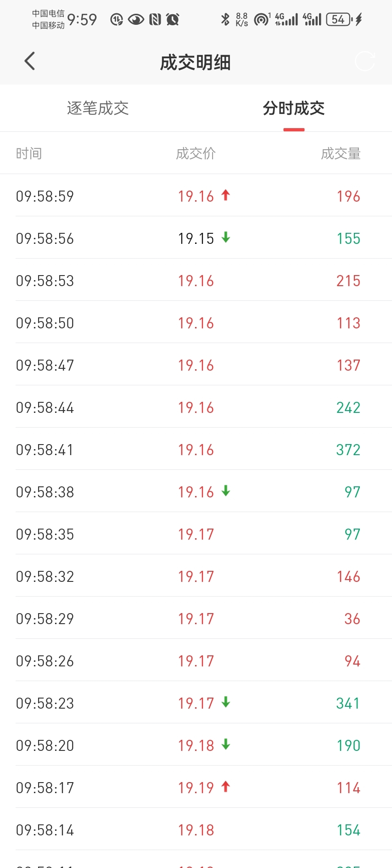Tap the Bluetooth status icon
The width and height of the screenshot is (392, 868).
(225, 19)
